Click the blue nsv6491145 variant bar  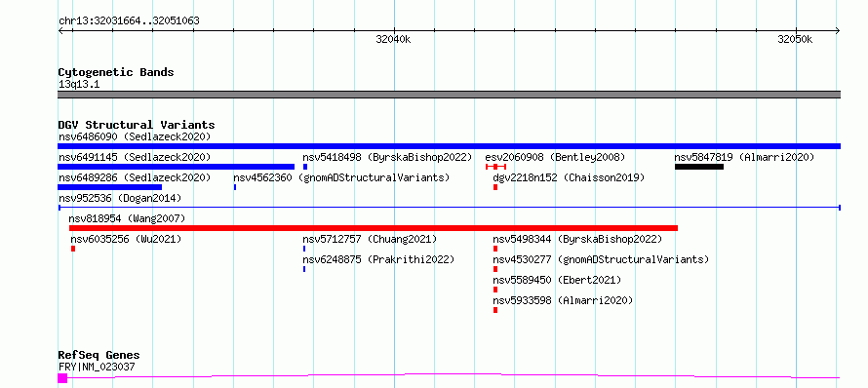176,167
